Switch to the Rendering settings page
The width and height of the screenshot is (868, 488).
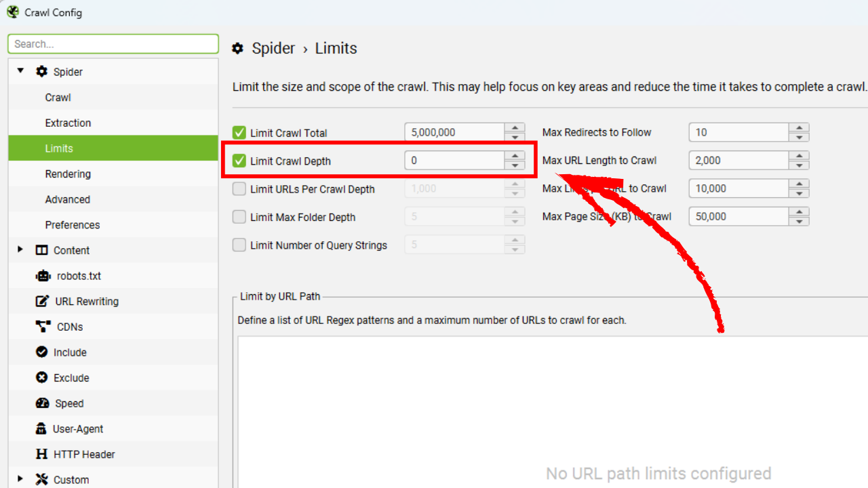tap(68, 174)
